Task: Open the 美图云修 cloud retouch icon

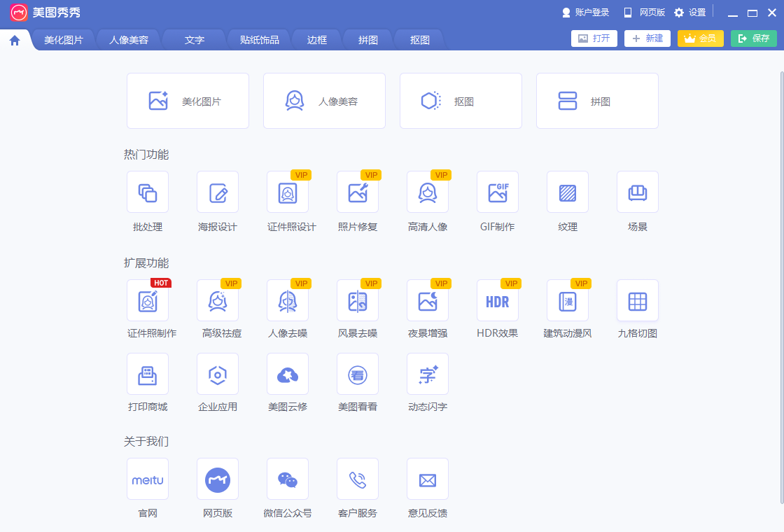Action: click(288, 374)
